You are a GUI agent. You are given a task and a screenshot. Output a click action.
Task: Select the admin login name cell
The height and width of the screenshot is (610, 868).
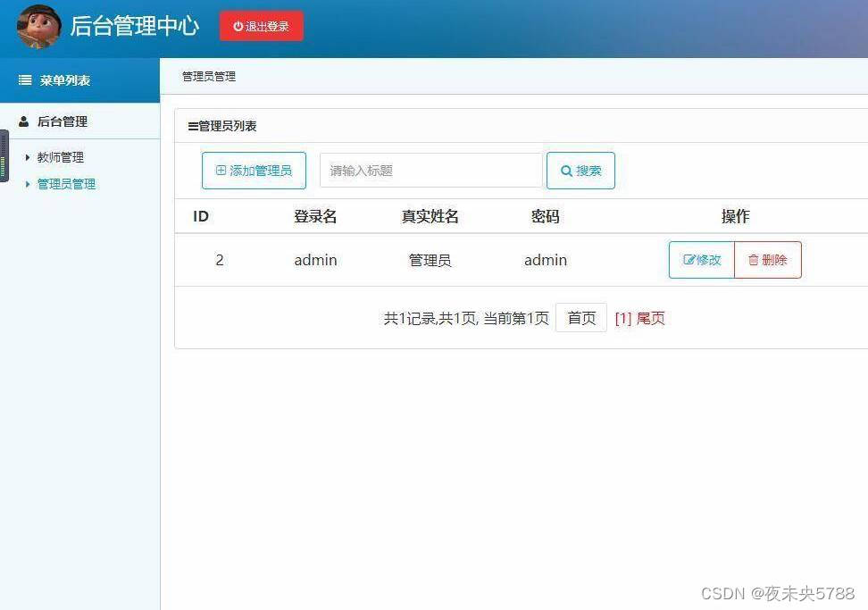coord(315,260)
